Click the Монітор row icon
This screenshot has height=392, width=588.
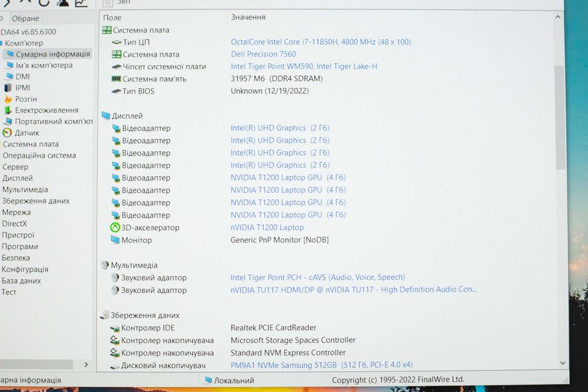[115, 240]
